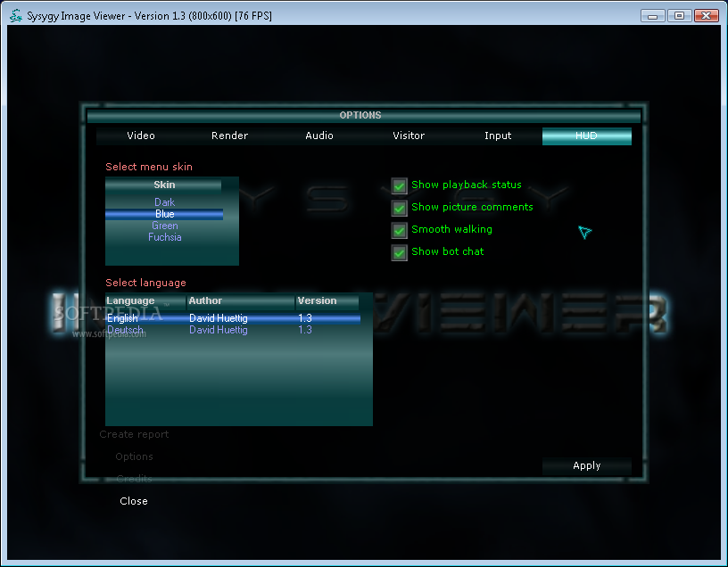Viewport: 728px width, 567px height.
Task: Choose the Fuchsia skin
Action: click(x=164, y=237)
